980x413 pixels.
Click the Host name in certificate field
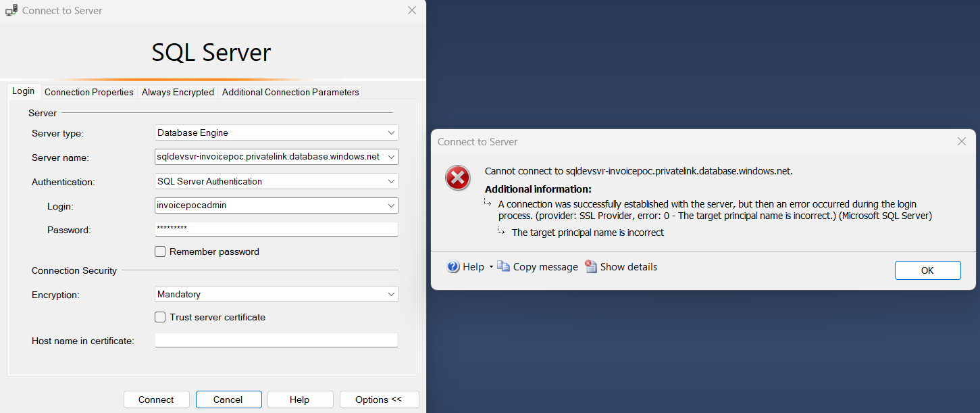click(x=276, y=340)
